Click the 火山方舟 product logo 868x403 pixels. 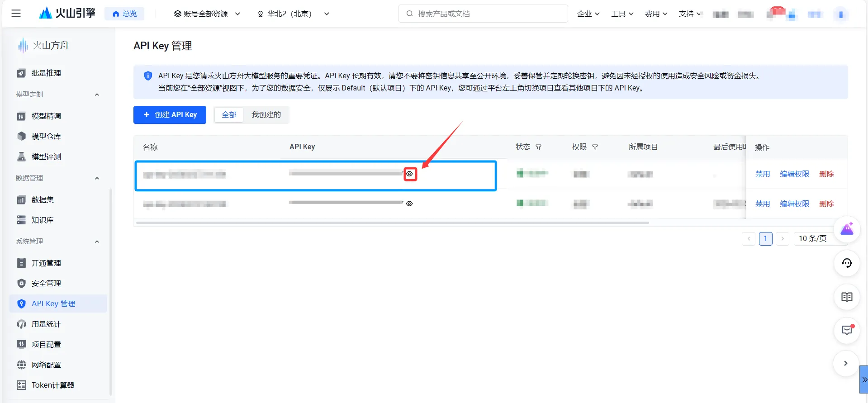[43, 45]
